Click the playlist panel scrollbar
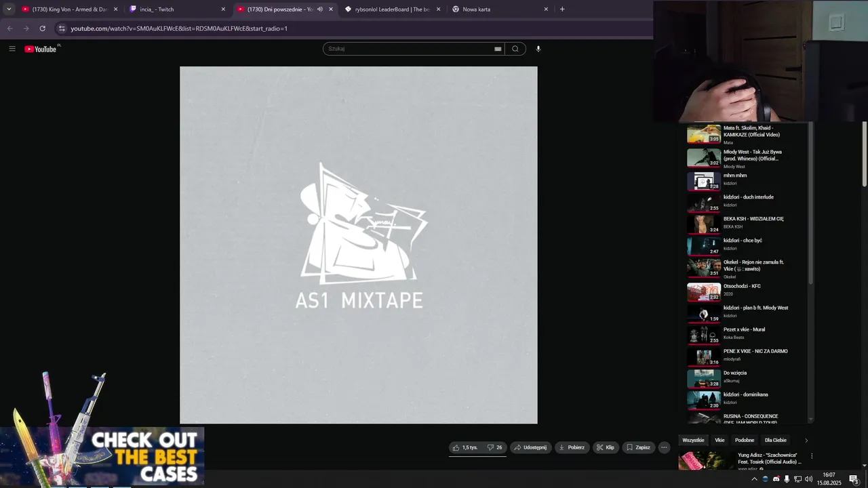This screenshot has width=868, height=488. tap(810, 203)
